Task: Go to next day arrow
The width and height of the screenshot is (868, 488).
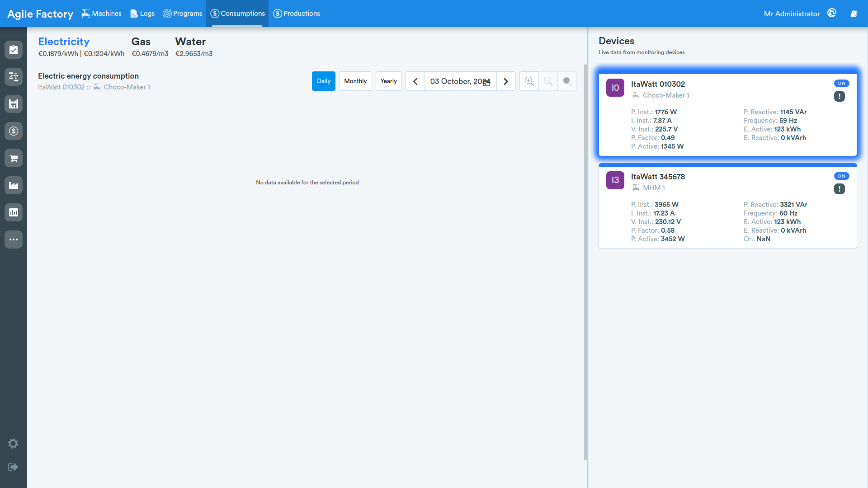Action: (506, 81)
